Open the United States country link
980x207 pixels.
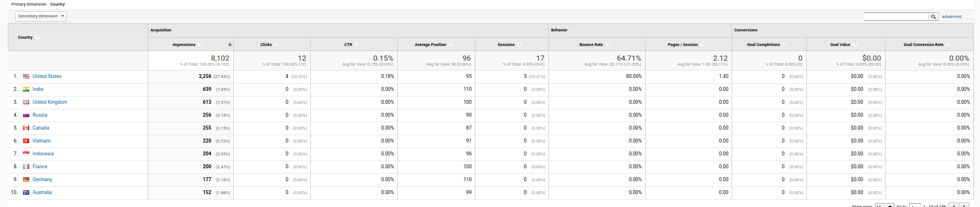click(x=47, y=76)
